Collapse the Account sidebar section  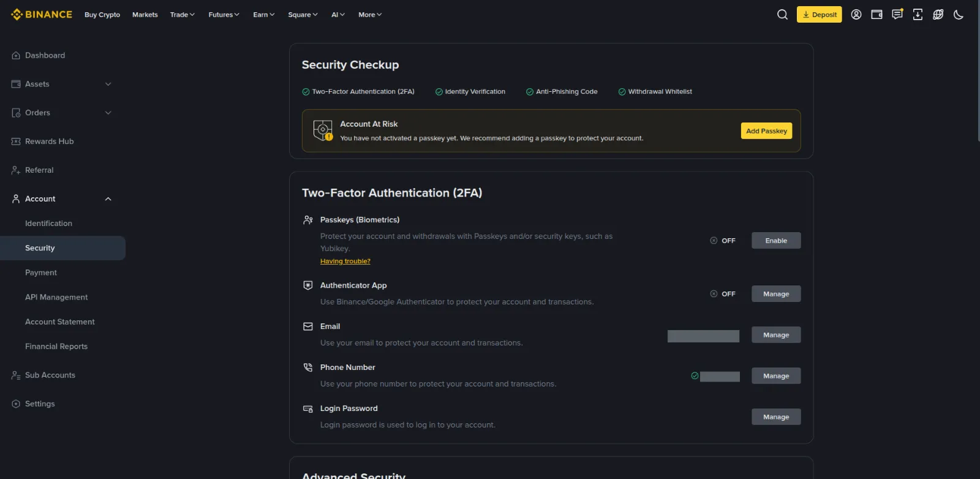108,198
